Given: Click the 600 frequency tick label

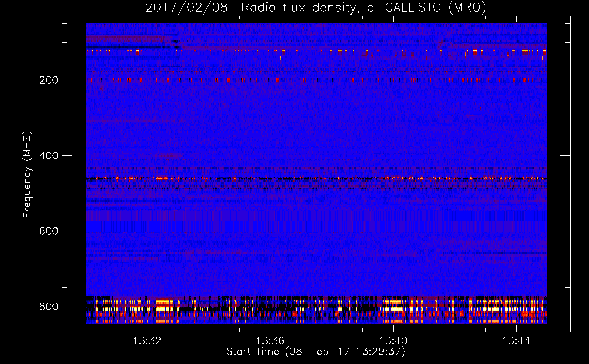Looking at the screenshot, I should (x=49, y=232).
